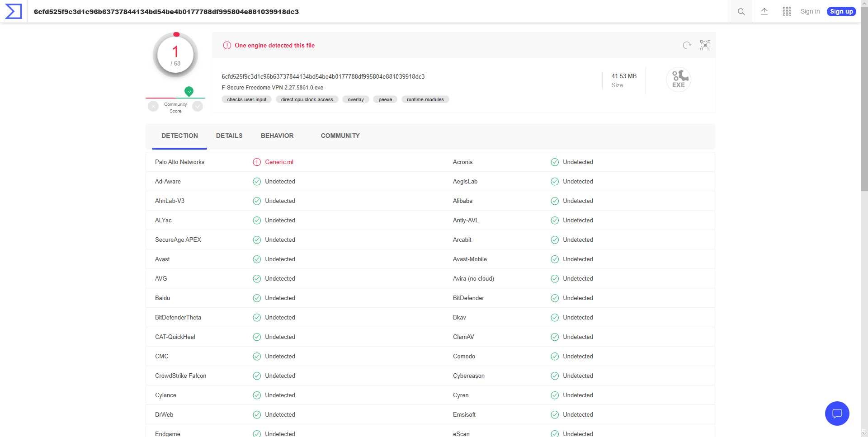Click the CMC engine name
This screenshot has width=868, height=437.
tap(162, 356)
